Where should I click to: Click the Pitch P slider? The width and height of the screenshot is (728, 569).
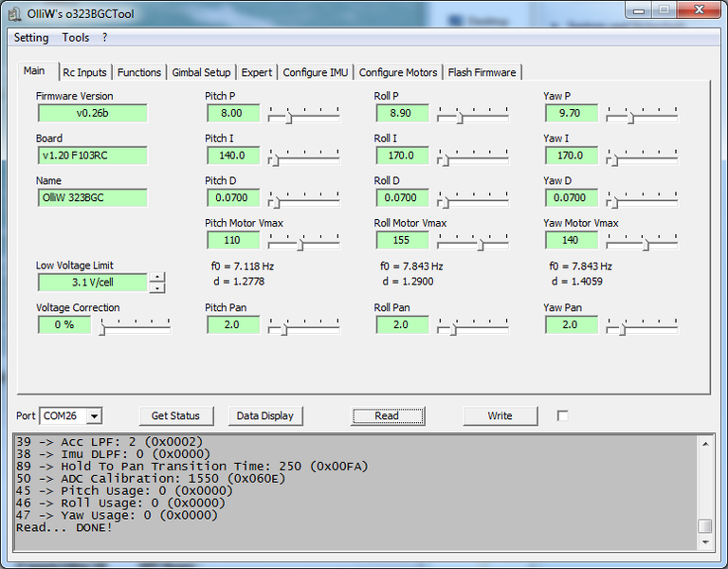(x=304, y=114)
